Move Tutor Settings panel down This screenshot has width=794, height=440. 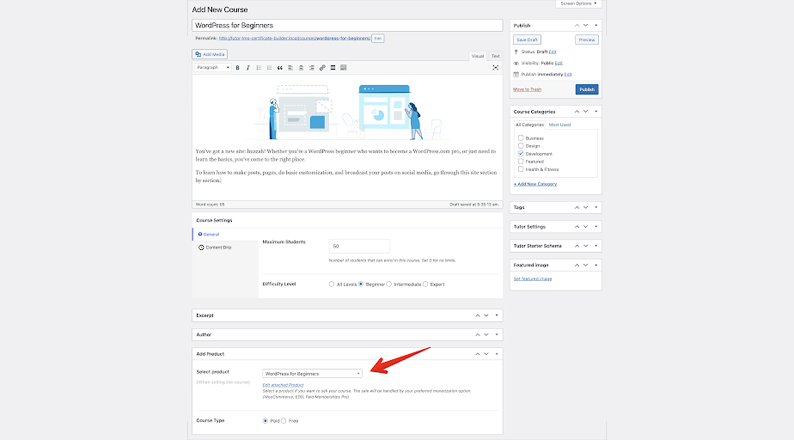pyautogui.click(x=586, y=227)
